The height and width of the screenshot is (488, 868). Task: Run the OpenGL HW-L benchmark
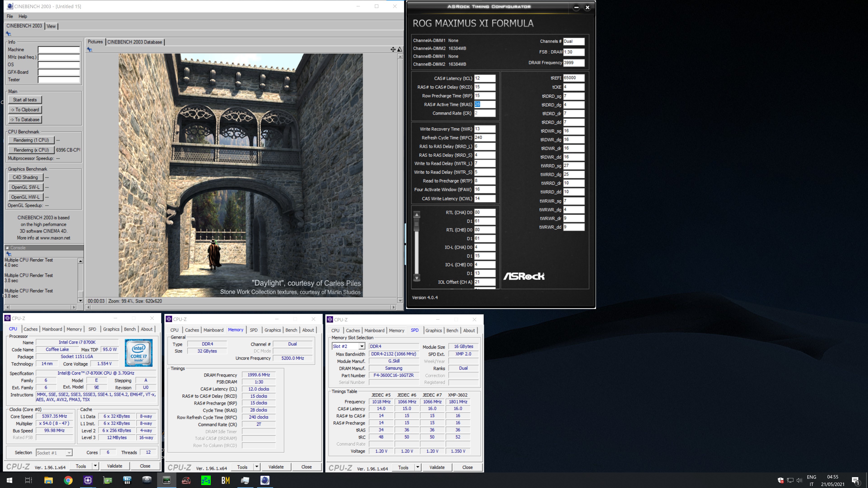(x=25, y=197)
